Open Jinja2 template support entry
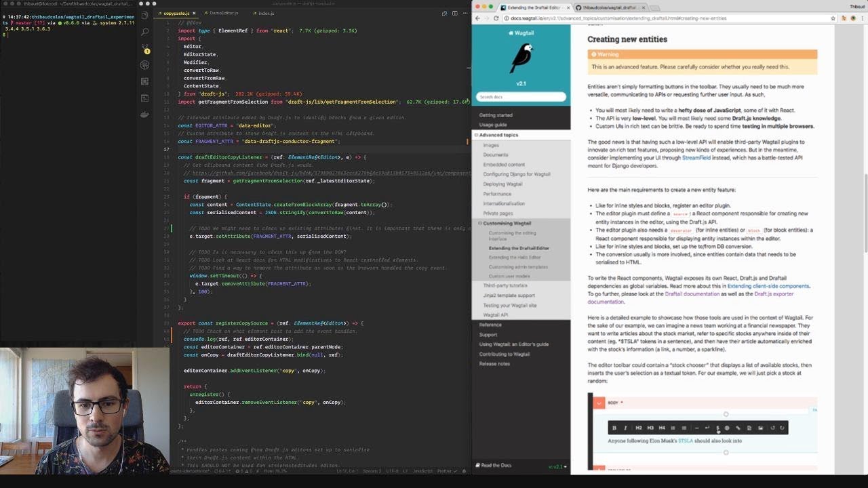Screen dimensions: 868x488 509,296
